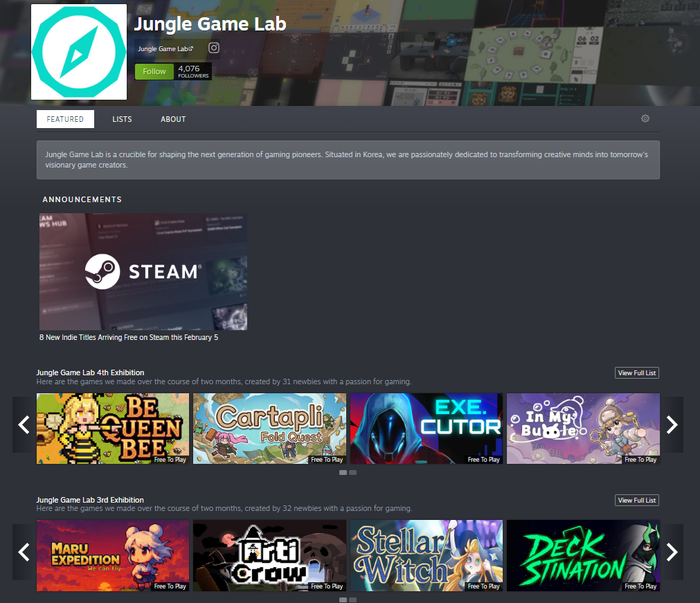Open the Jungle Game Lab external website link
Image resolution: width=700 pixels, height=603 pixels.
point(165,48)
